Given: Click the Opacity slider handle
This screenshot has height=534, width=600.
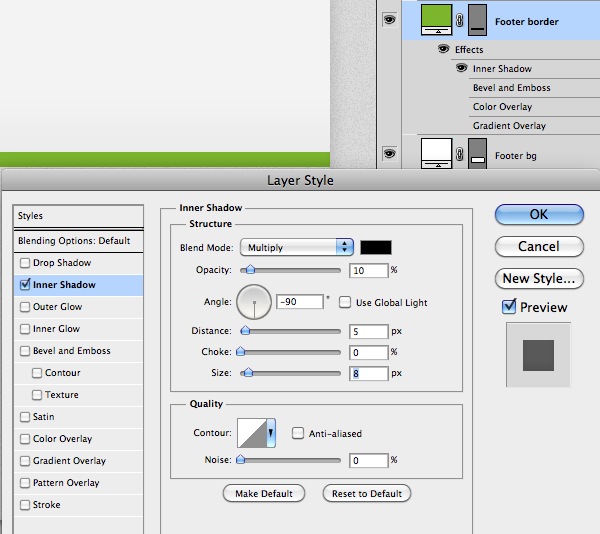Looking at the screenshot, I should coord(250,269).
